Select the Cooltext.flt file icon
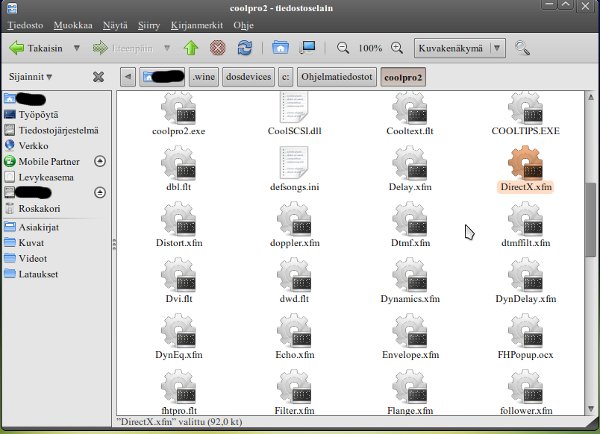This screenshot has width=600, height=434. (410, 109)
